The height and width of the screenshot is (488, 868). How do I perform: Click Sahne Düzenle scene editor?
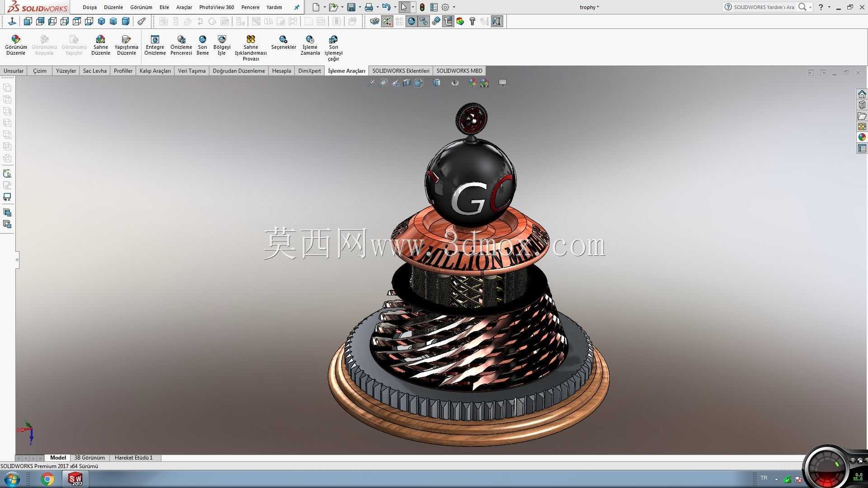click(100, 45)
